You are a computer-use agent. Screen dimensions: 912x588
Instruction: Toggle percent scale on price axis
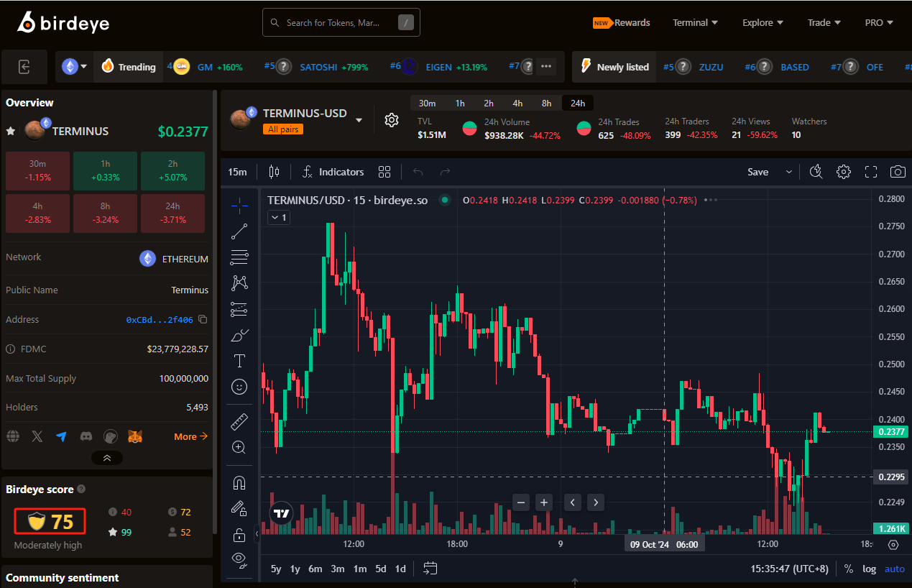tap(849, 569)
